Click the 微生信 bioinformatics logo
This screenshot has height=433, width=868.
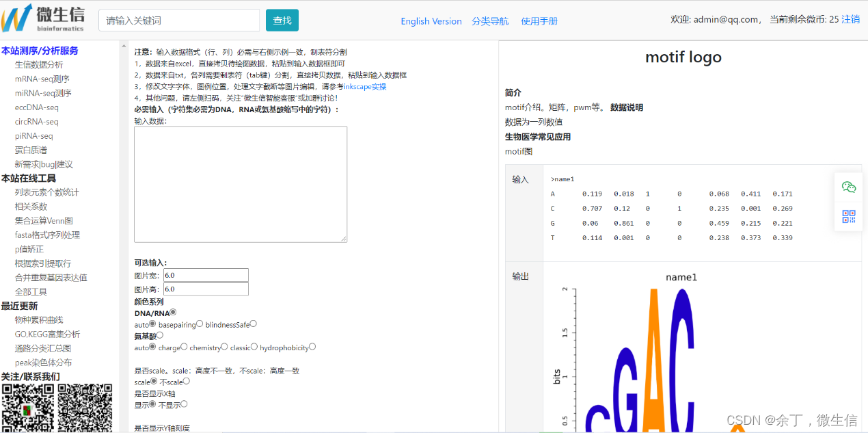(x=42, y=18)
